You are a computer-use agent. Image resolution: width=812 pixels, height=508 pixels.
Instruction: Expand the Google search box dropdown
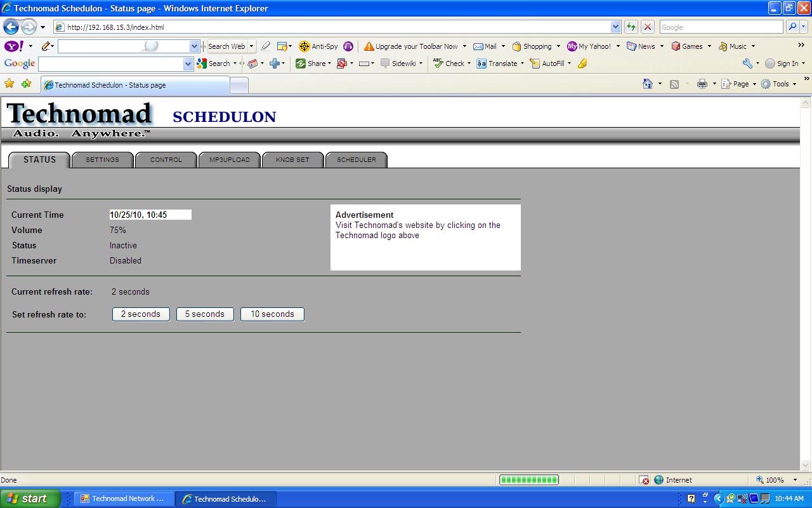188,63
